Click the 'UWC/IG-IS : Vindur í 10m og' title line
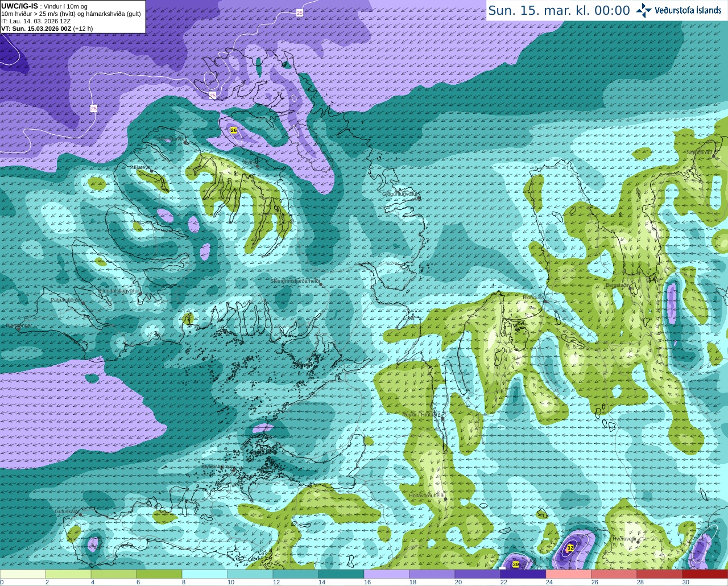728x586 pixels. 44,6
